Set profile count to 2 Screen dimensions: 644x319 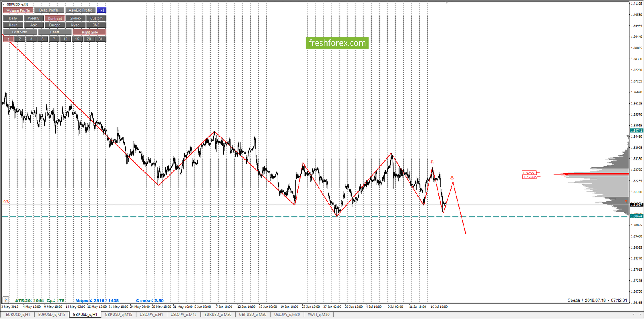[20, 39]
